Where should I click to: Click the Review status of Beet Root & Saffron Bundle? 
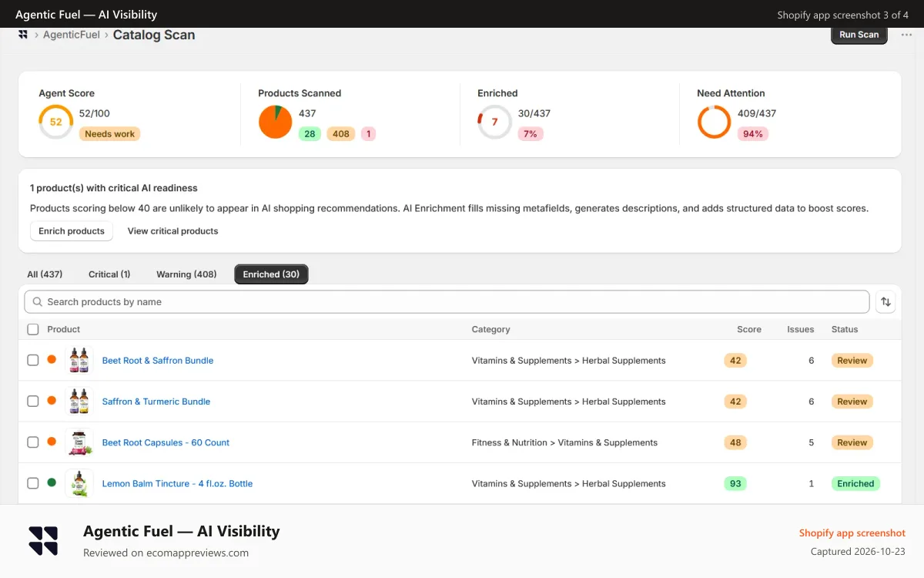coord(852,360)
